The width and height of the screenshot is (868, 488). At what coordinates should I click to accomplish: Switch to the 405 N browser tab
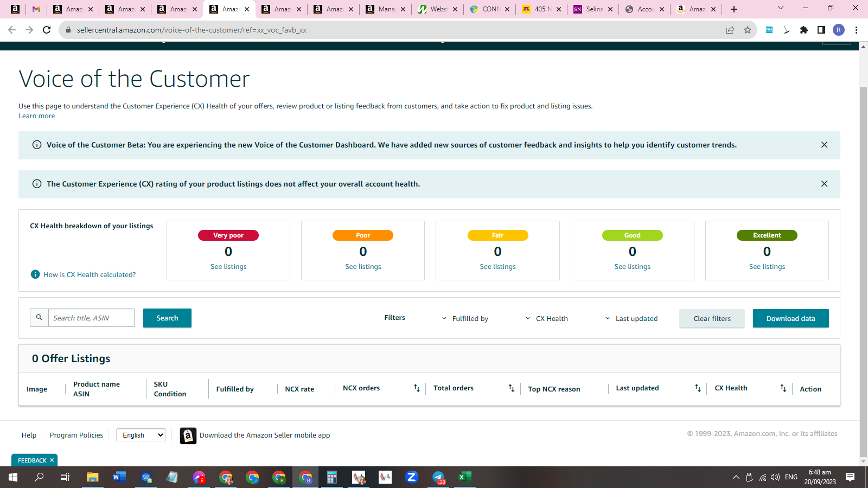(542, 9)
